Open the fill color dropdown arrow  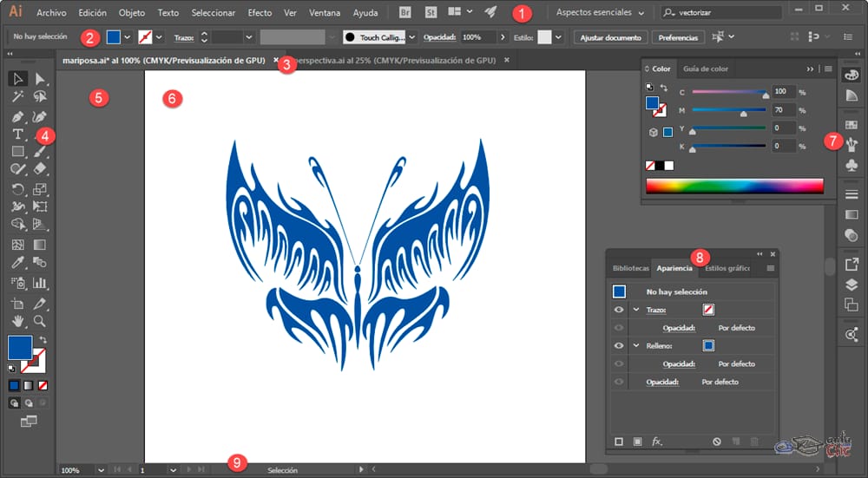point(128,37)
